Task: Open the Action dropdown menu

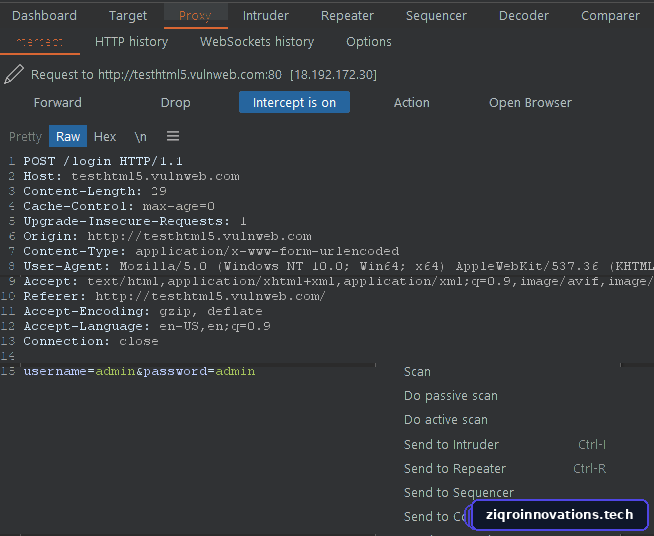Action: pyautogui.click(x=411, y=103)
